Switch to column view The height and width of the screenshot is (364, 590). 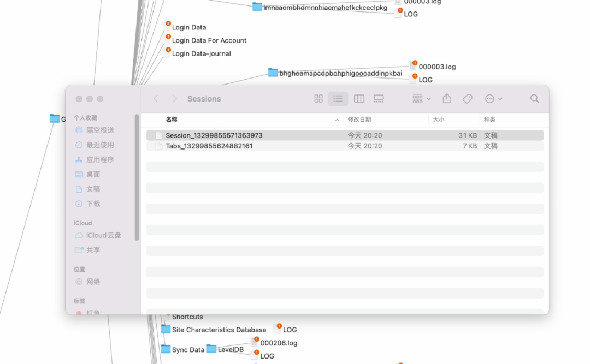pos(359,99)
